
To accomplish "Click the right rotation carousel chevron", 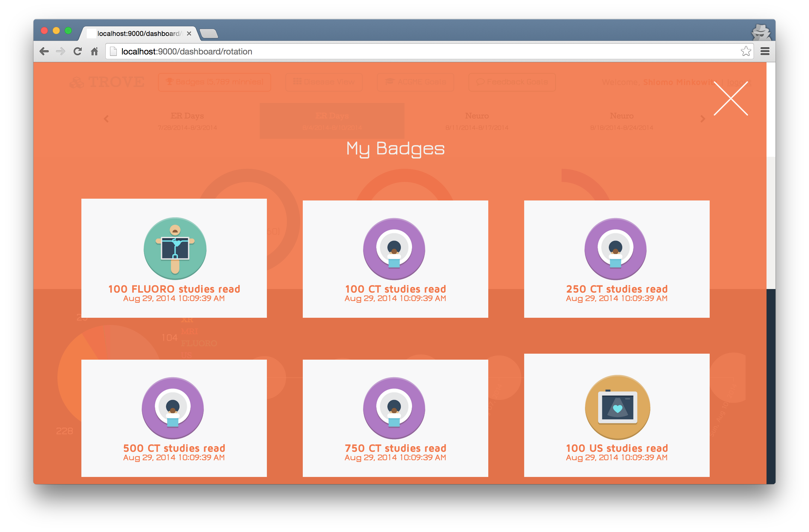I will click(x=702, y=118).
